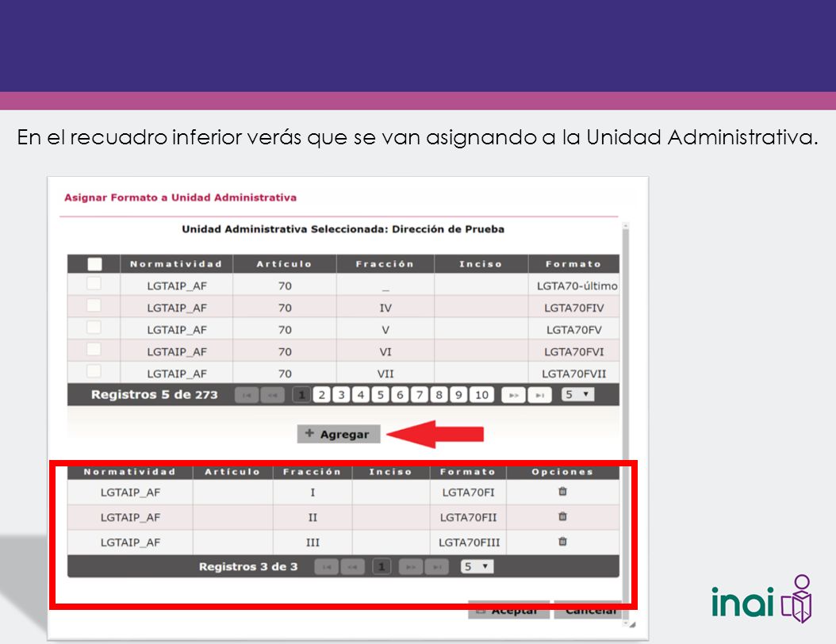Click Opciones header in lower table

pos(562,472)
